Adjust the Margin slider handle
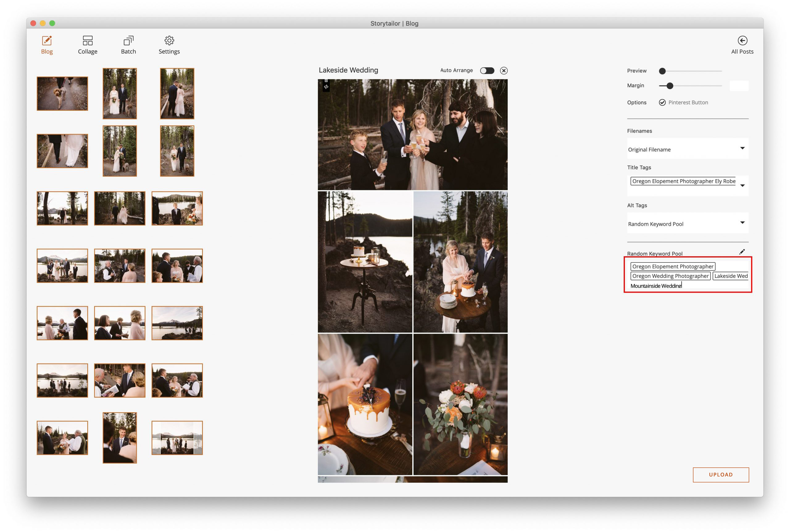 tap(669, 86)
